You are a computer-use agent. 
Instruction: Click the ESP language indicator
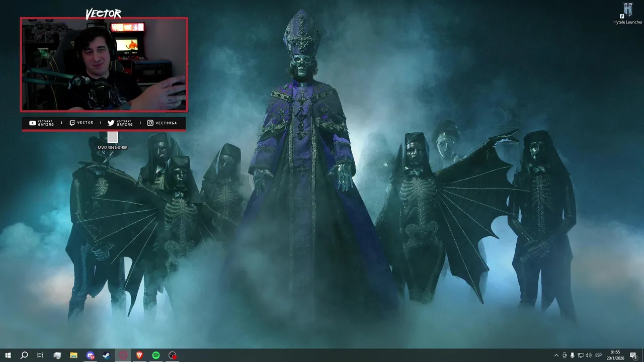[x=599, y=355]
